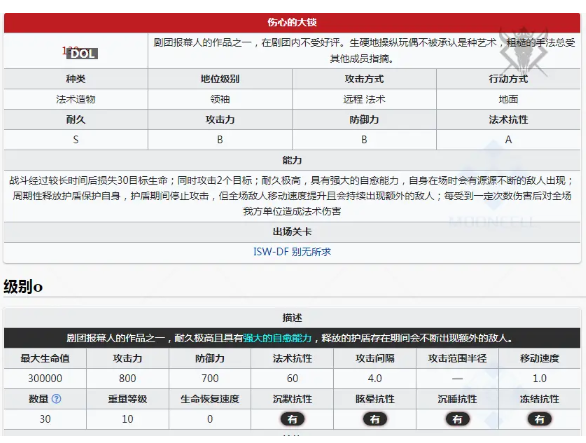
Task: Click the DOL enemy image thumbnail
Action: pyautogui.click(x=80, y=53)
